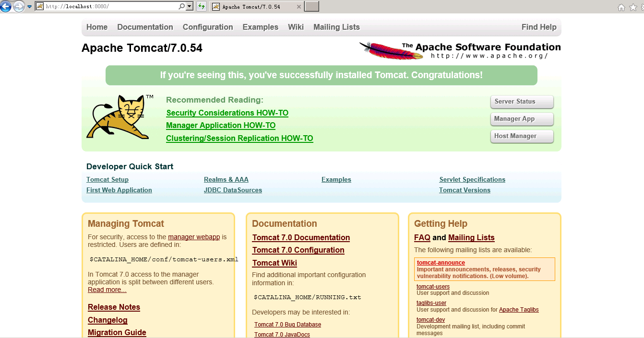Click the successful install congratulations banner
This screenshot has width=644, height=338.
click(x=322, y=75)
